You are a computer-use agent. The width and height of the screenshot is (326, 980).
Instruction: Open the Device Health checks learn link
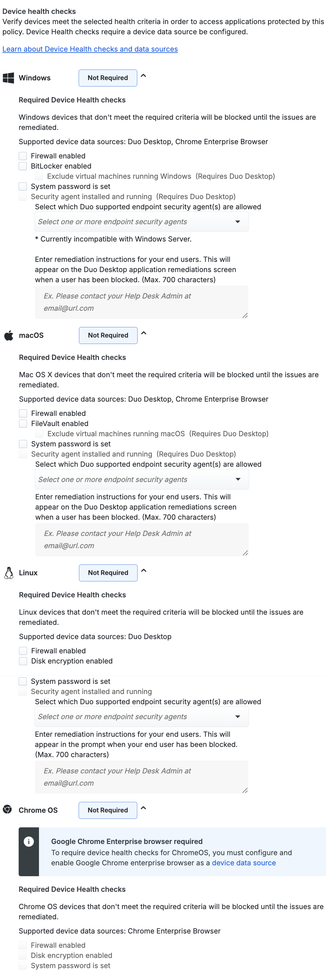(90, 49)
